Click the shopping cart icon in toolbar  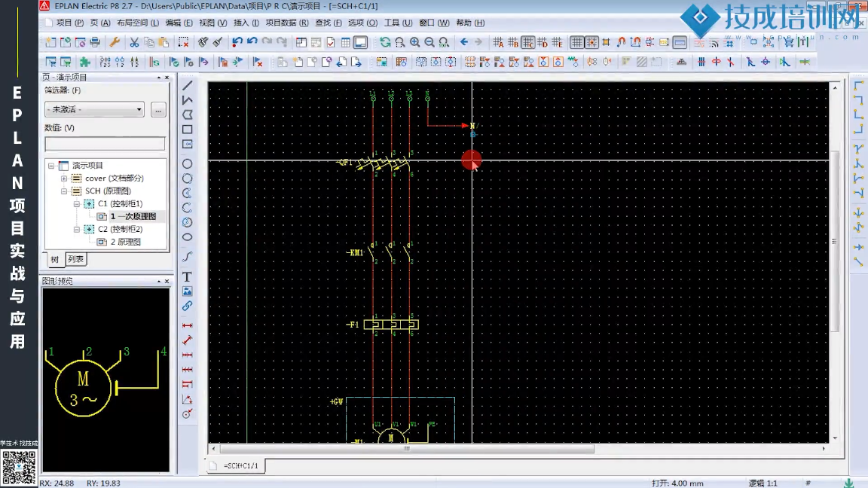tap(789, 42)
